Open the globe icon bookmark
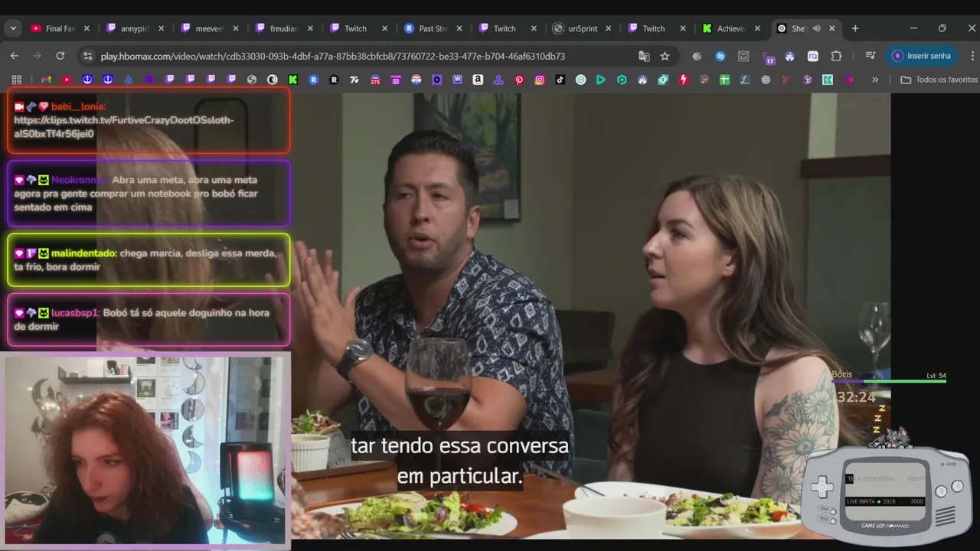980x551 pixels. pyautogui.click(x=251, y=80)
